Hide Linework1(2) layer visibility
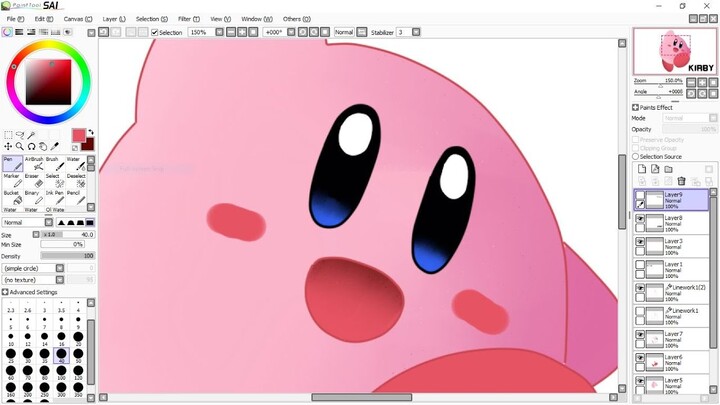 coord(640,288)
